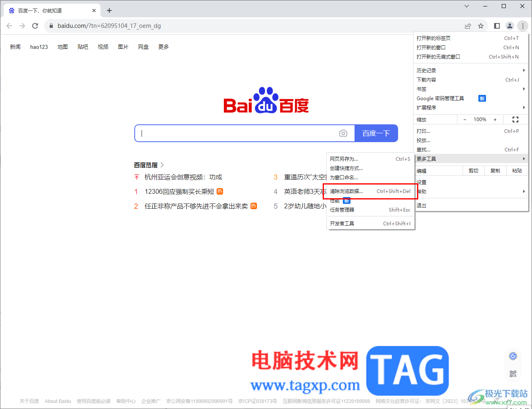Open a new incognito window (无痕式窗口)
The height and width of the screenshot is (409, 532).
471,57
